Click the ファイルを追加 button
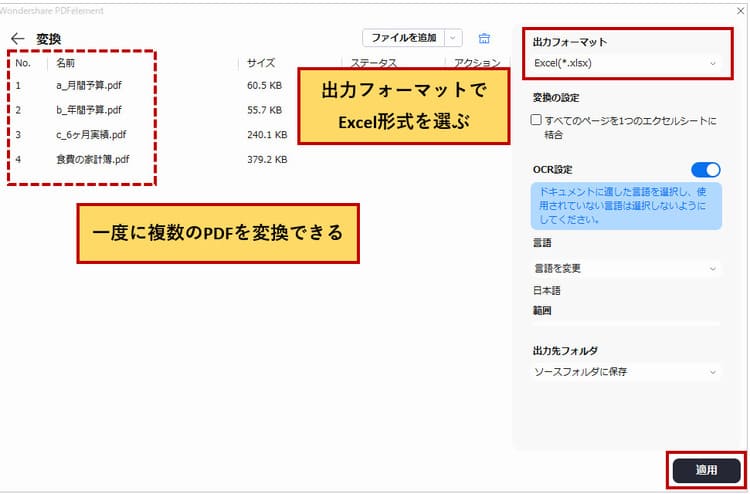The height and width of the screenshot is (494, 750). coord(404,38)
